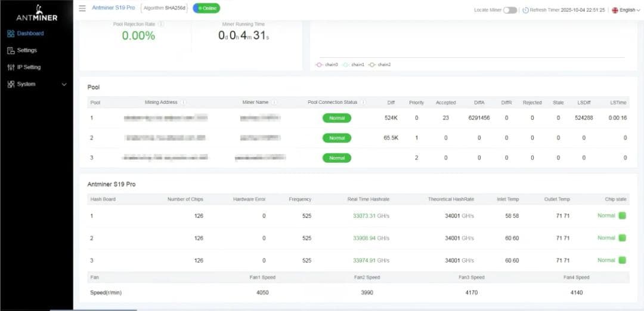
Task: Click the hamburger menu icon
Action: pyautogui.click(x=82, y=8)
